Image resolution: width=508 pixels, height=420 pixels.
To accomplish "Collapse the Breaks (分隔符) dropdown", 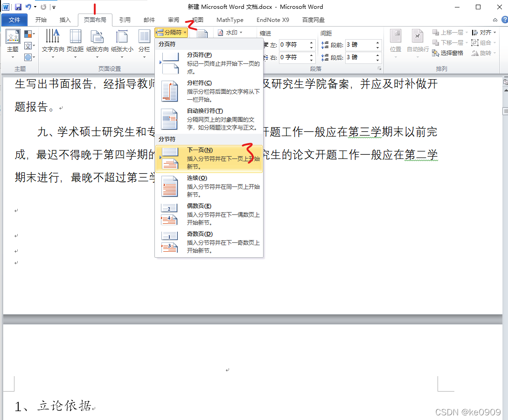I will point(171,32).
